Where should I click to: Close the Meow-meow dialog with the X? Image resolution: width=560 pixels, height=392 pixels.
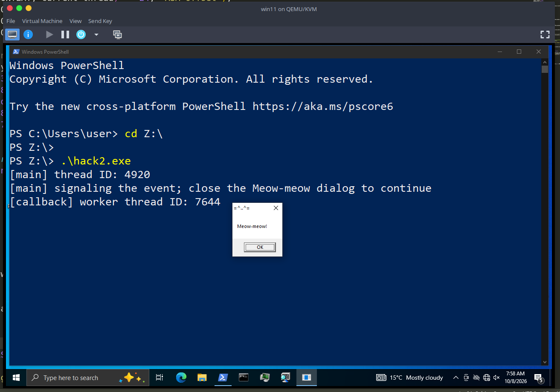(276, 208)
